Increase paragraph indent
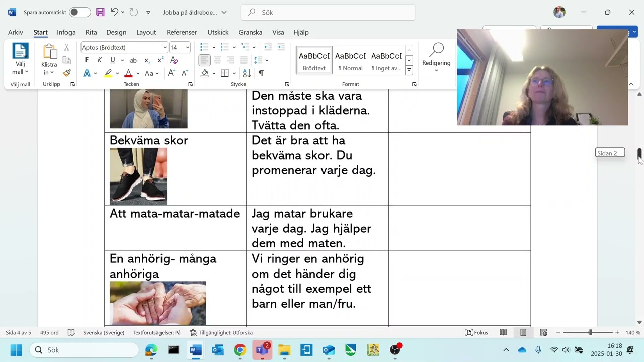644x362 pixels. (x=281, y=47)
